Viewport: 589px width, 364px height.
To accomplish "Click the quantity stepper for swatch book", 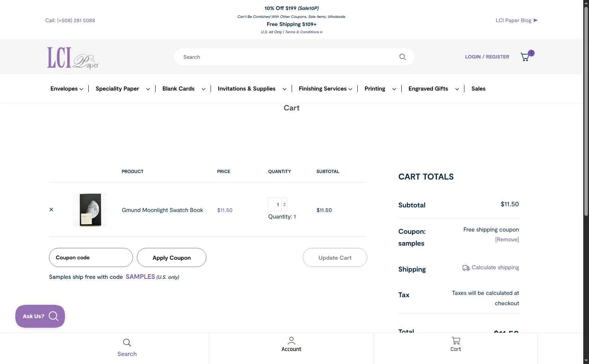I will coord(284,205).
